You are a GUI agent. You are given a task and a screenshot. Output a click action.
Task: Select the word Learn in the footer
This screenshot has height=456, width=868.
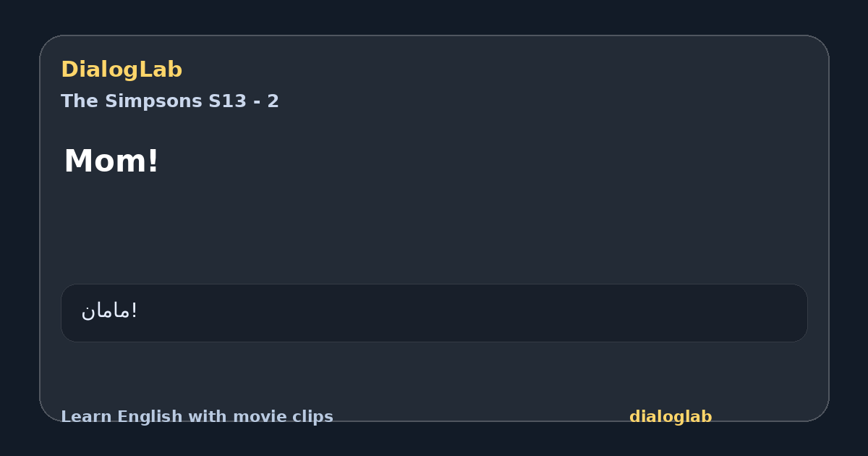coord(87,417)
